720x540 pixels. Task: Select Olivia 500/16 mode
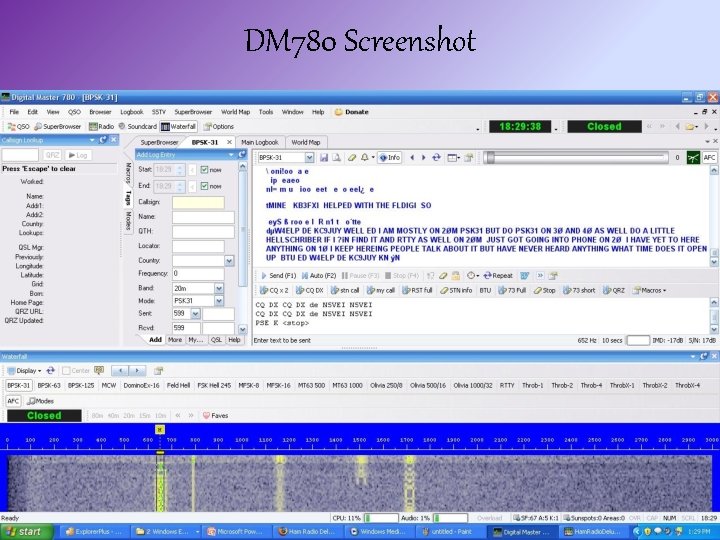point(428,385)
